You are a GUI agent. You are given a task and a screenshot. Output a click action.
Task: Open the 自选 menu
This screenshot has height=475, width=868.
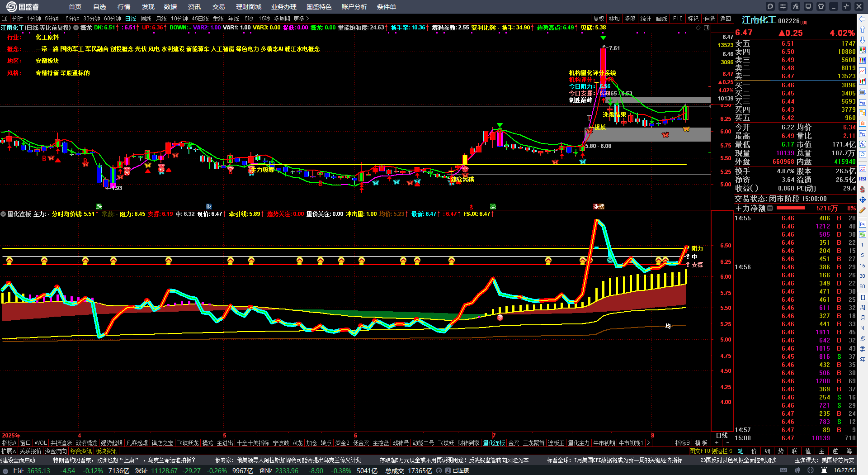click(x=99, y=7)
